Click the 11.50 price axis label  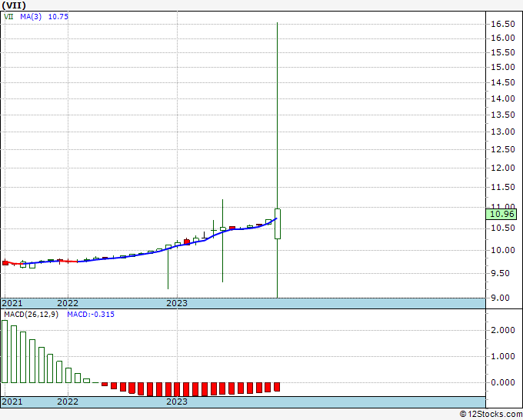pos(503,187)
